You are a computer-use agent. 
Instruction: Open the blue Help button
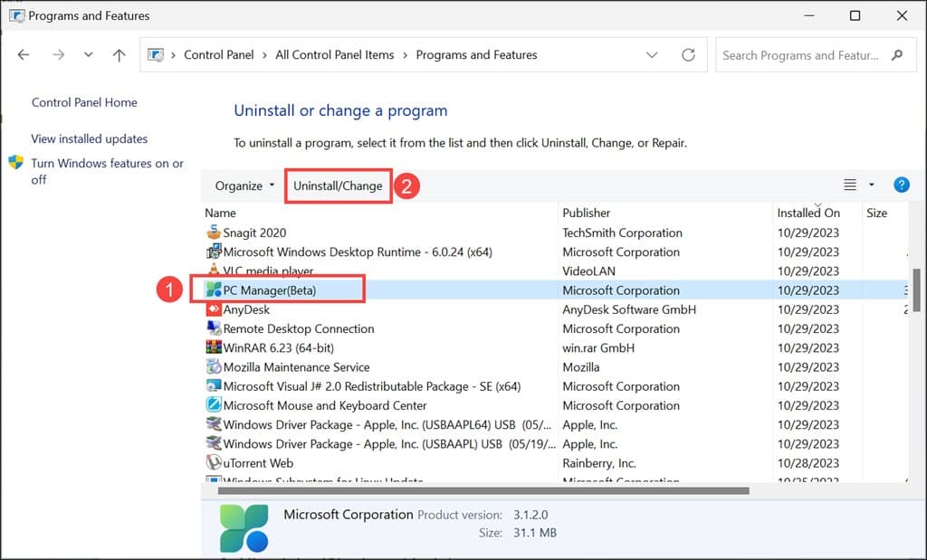(902, 185)
